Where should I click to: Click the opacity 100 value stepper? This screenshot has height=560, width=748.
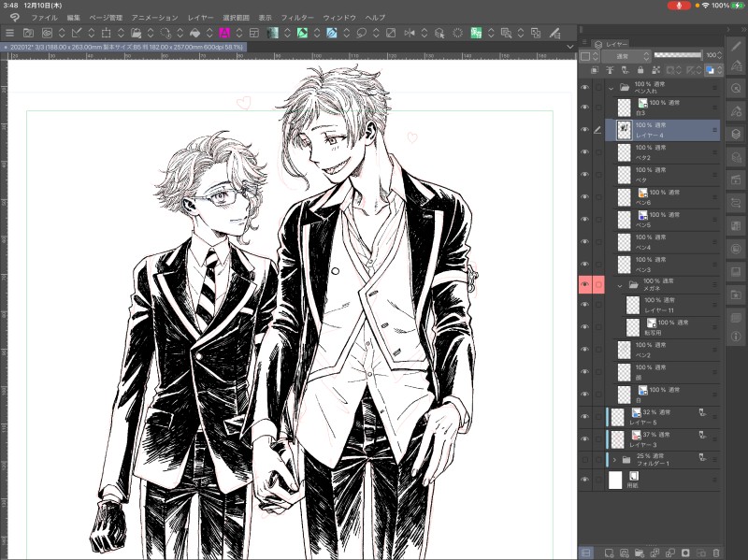coord(719,55)
